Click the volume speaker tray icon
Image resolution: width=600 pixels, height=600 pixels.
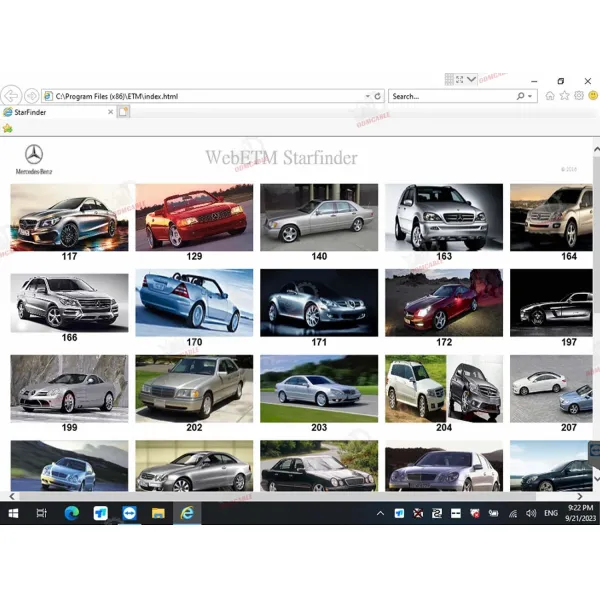click(x=531, y=514)
